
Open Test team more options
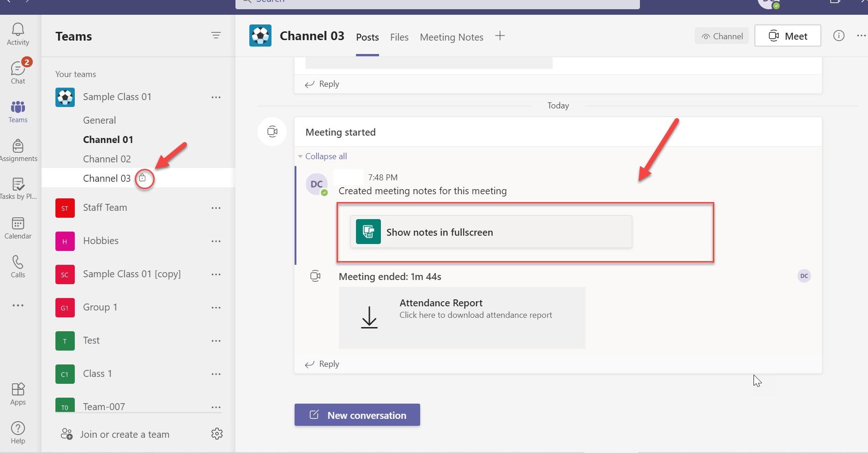tap(216, 341)
